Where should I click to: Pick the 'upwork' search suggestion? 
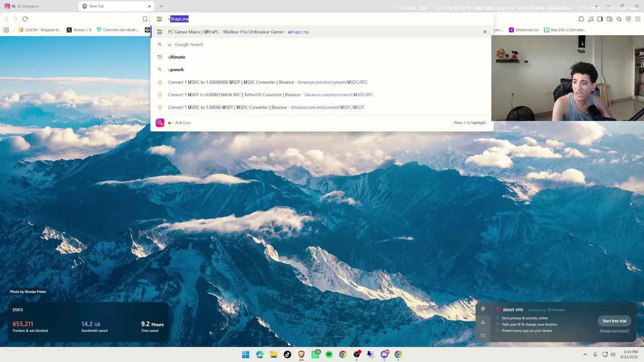322,69
